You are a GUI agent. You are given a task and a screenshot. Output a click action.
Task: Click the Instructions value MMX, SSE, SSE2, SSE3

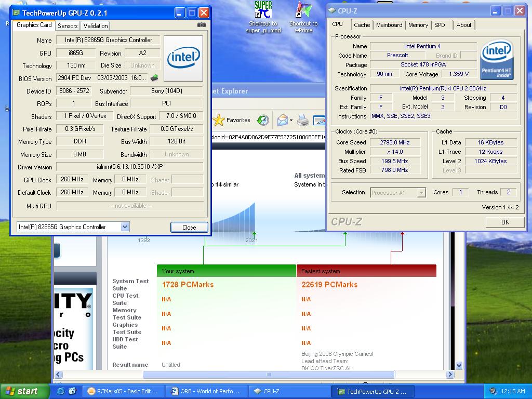pyautogui.click(x=443, y=116)
